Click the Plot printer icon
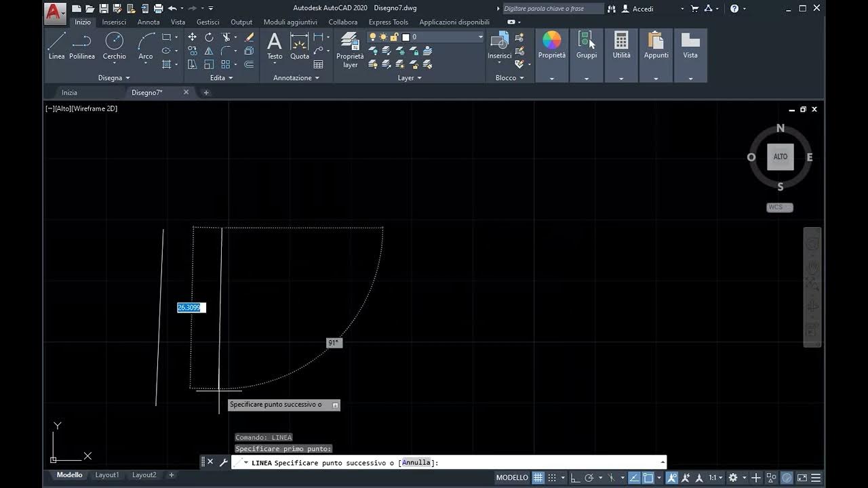The image size is (868, 488). tap(159, 8)
